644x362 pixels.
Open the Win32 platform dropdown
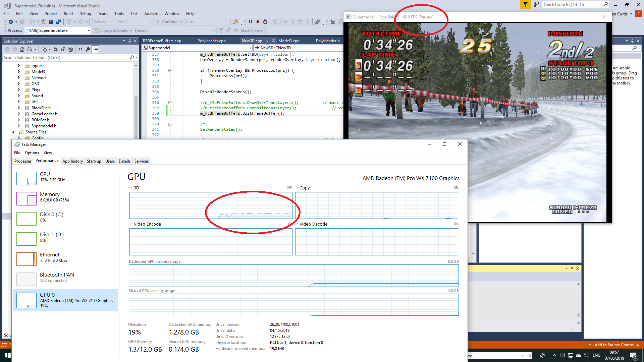pos(135,22)
